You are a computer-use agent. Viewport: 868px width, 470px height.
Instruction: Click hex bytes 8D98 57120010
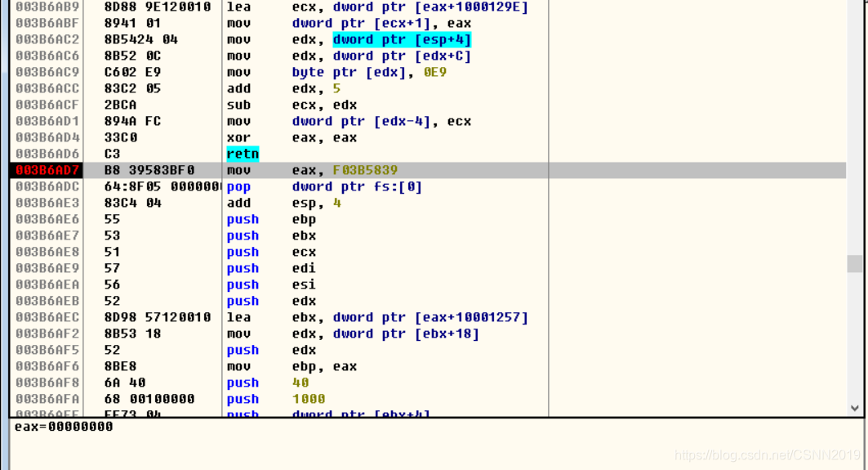click(x=158, y=317)
